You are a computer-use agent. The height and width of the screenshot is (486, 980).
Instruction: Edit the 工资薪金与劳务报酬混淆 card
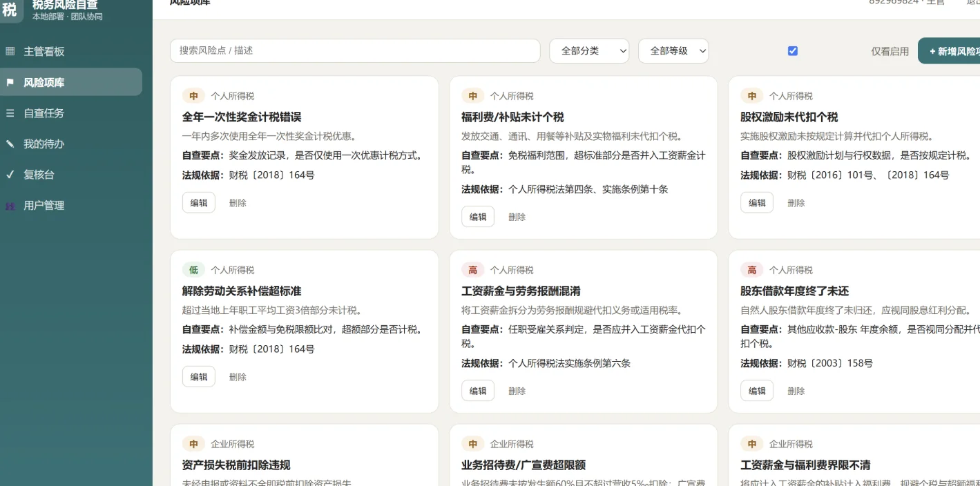478,391
